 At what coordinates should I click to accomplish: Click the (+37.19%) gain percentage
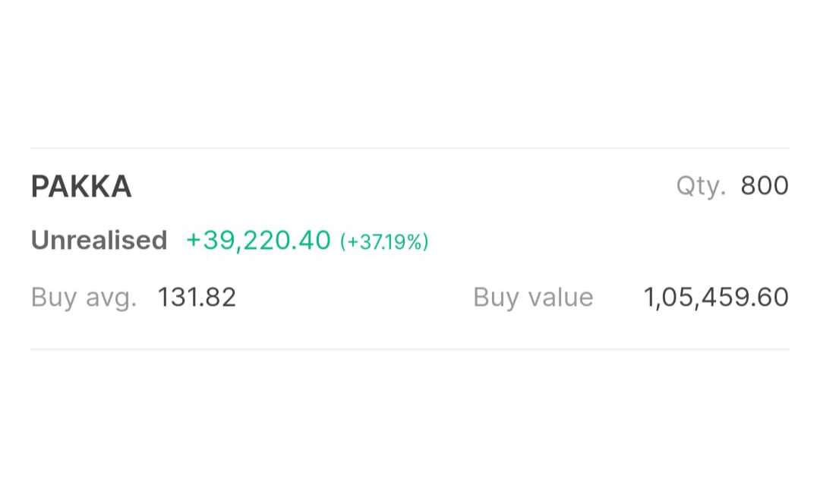coord(384,242)
